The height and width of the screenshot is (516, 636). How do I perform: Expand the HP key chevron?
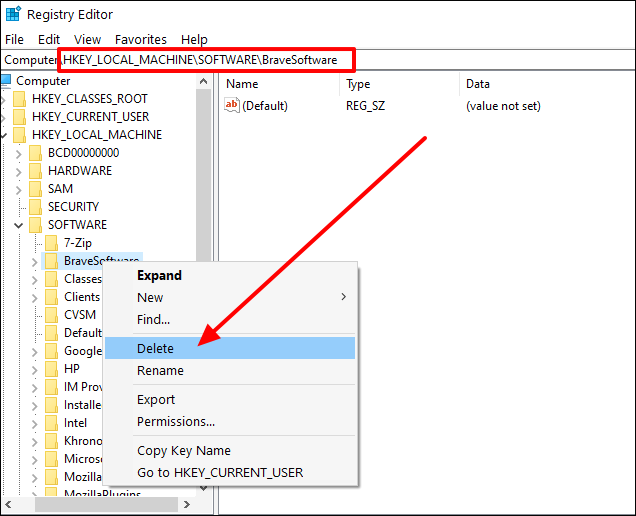35,370
